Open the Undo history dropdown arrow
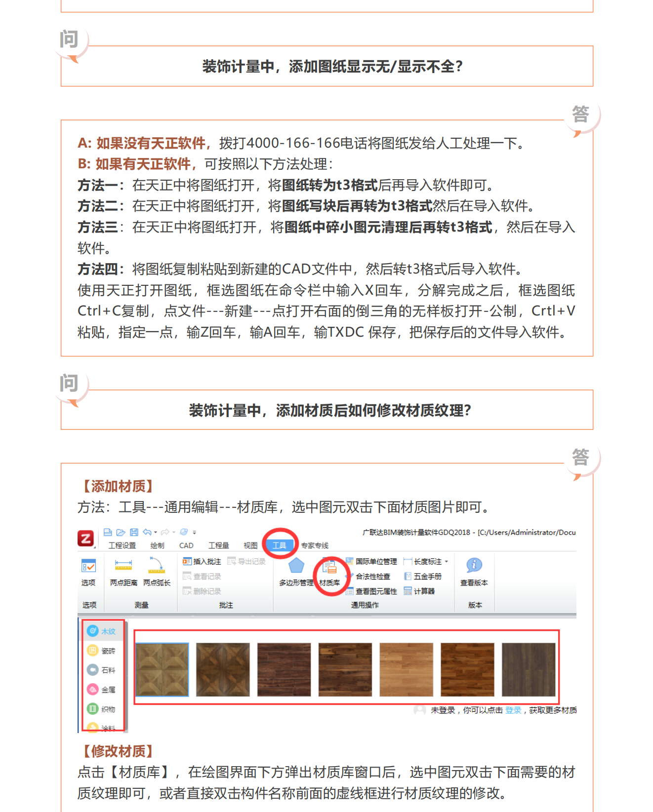This screenshot has width=653, height=812. point(156,532)
